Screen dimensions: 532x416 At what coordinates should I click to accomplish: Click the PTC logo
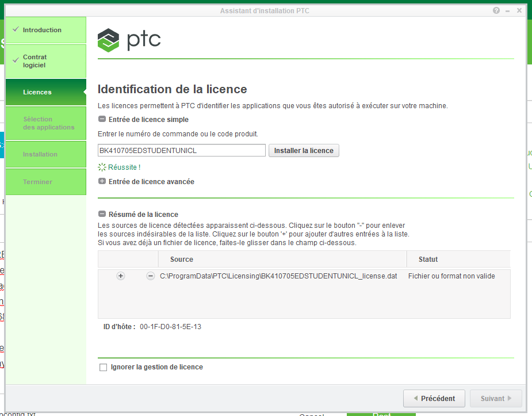129,40
